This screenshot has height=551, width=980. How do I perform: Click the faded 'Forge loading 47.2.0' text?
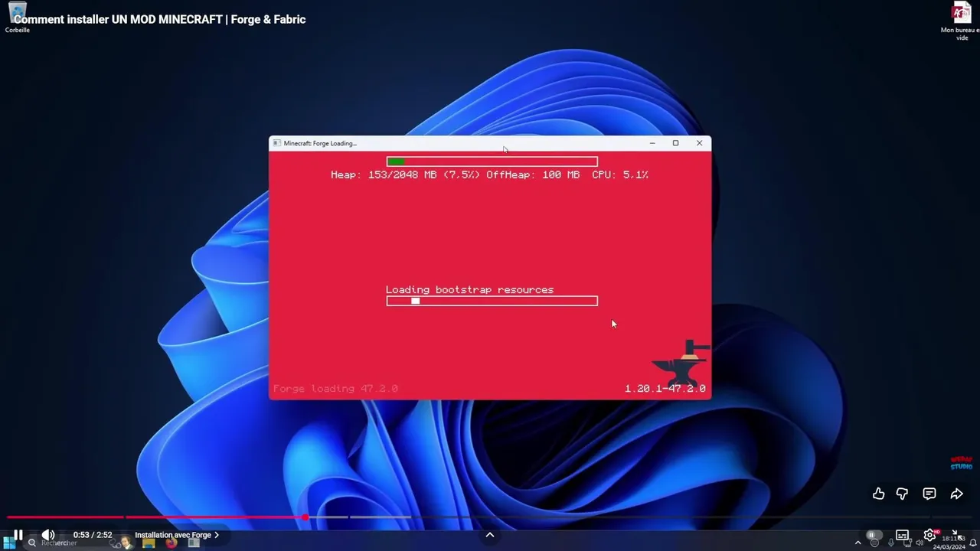coord(335,389)
